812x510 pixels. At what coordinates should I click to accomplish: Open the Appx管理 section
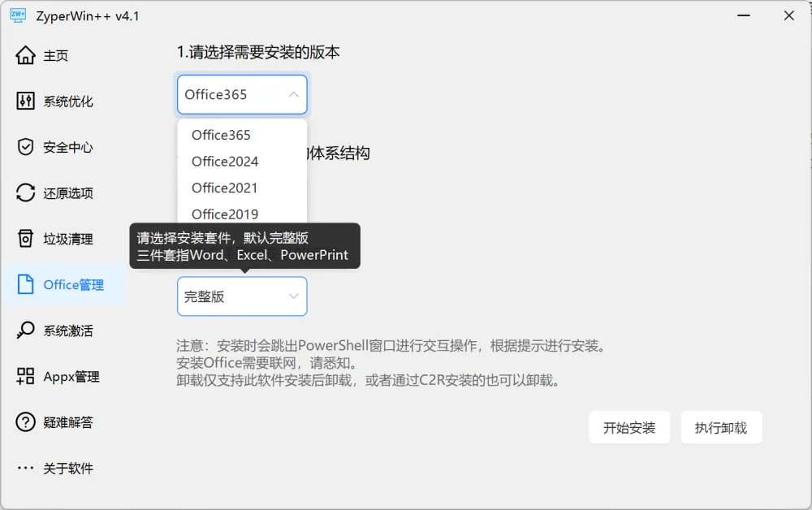pyautogui.click(x=71, y=377)
